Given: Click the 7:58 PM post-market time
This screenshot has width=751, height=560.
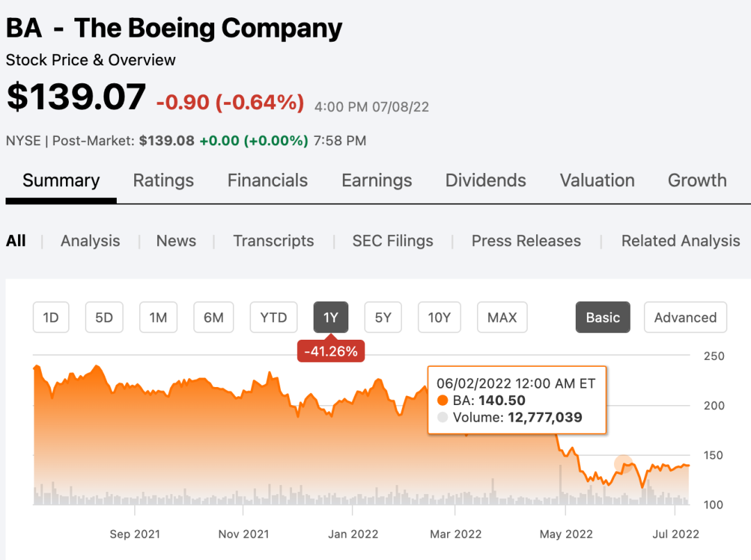Looking at the screenshot, I should pos(339,141).
